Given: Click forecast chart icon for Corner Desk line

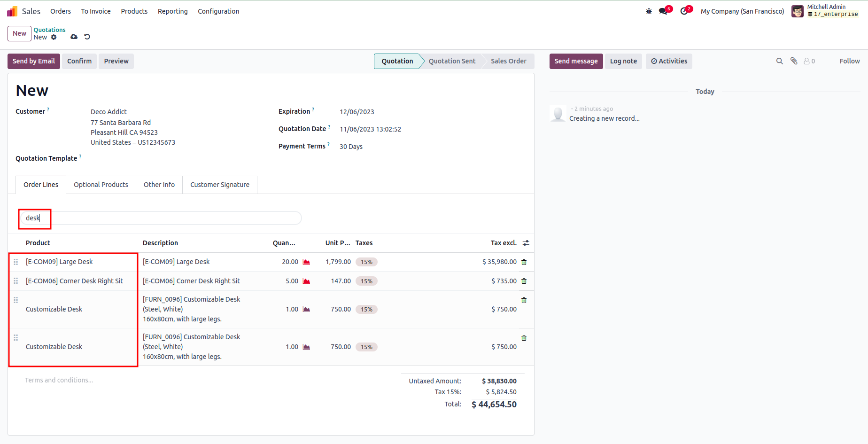Looking at the screenshot, I should (x=306, y=281).
